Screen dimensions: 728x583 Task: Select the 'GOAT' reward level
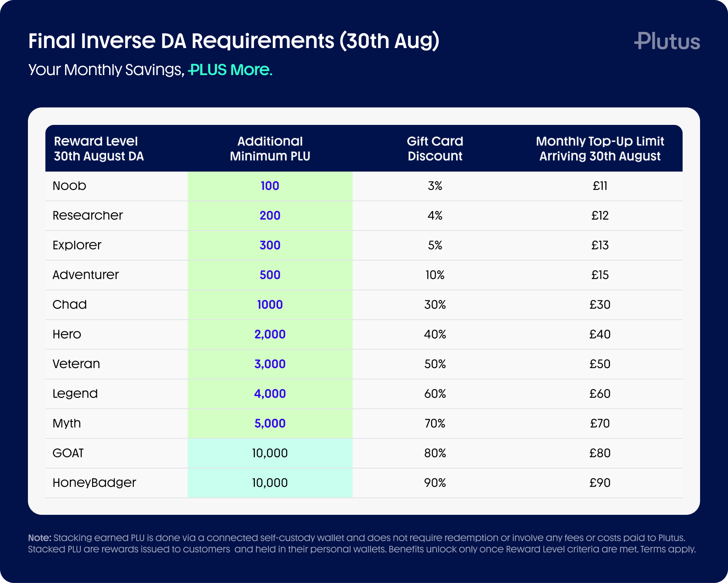[68, 453]
